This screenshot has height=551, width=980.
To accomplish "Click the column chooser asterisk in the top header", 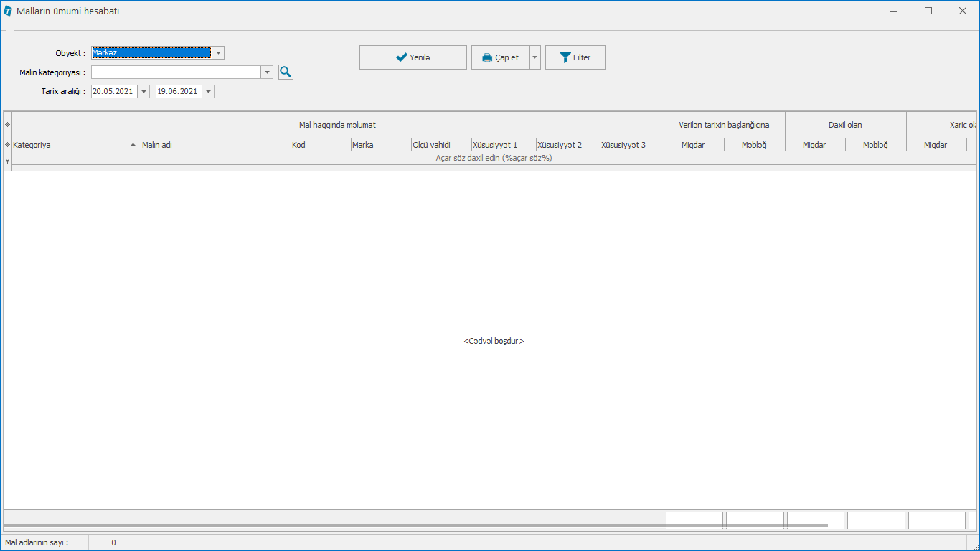I will click(x=7, y=125).
